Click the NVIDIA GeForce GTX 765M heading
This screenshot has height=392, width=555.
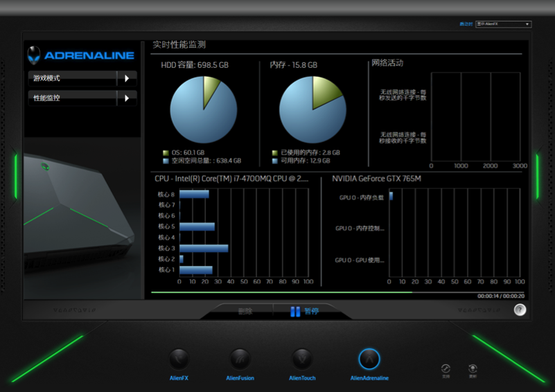pyautogui.click(x=376, y=179)
